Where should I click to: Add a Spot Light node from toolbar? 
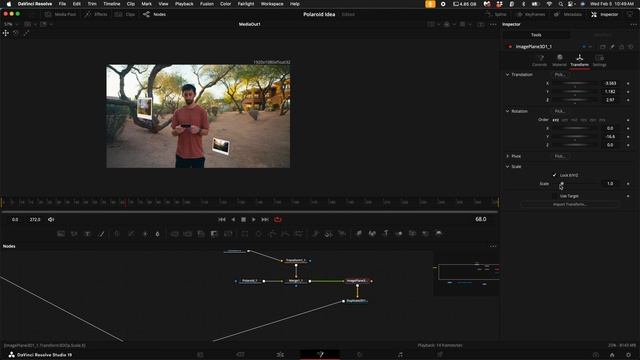coord(425,233)
